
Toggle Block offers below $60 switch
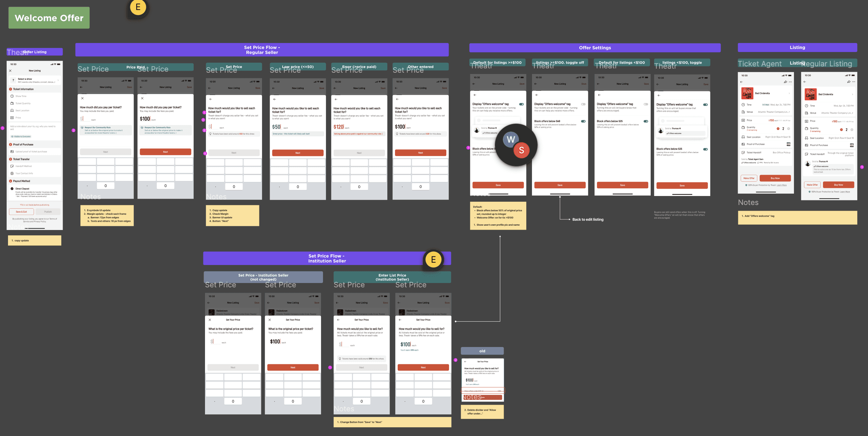(x=583, y=121)
